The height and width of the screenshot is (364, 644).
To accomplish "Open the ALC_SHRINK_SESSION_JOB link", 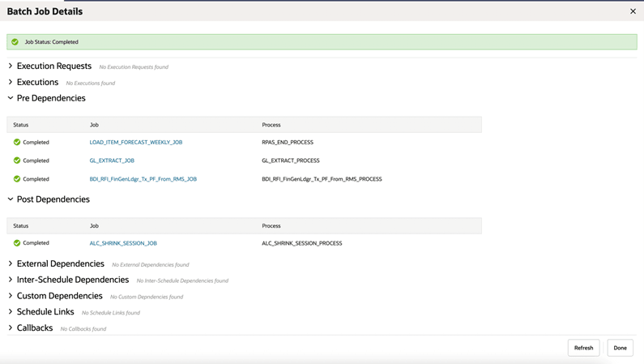I will pyautogui.click(x=123, y=243).
